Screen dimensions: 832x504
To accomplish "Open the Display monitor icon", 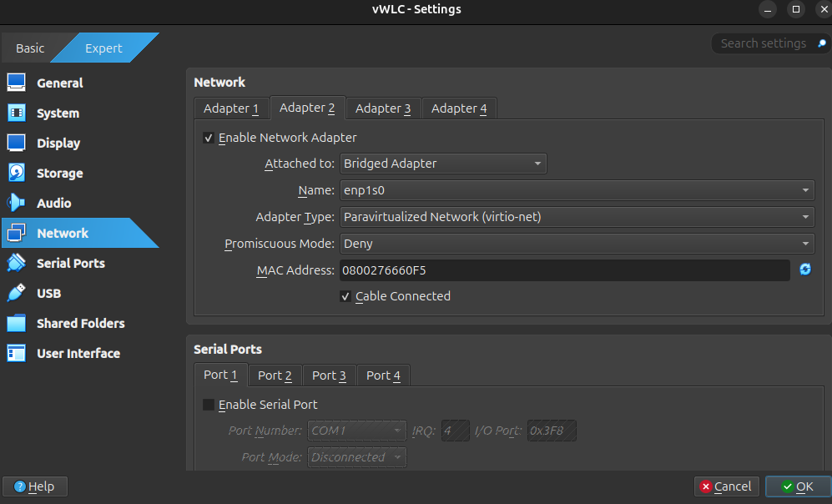I will pyautogui.click(x=17, y=144).
